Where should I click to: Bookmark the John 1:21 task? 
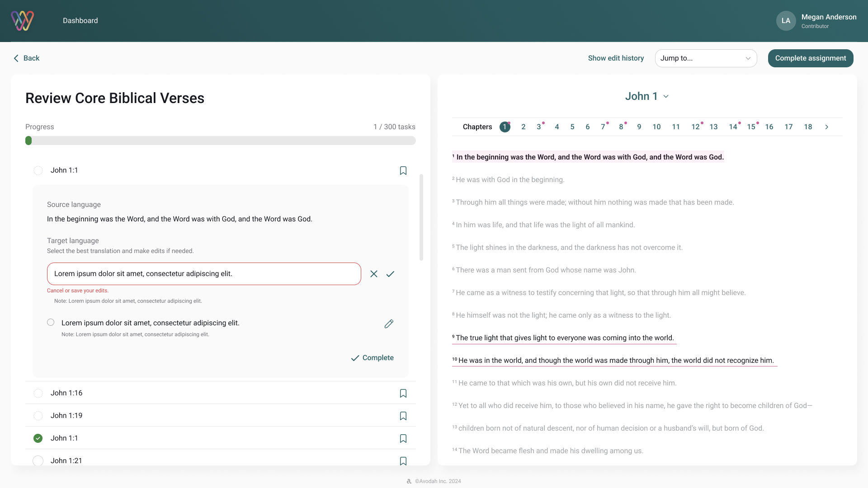point(403,460)
